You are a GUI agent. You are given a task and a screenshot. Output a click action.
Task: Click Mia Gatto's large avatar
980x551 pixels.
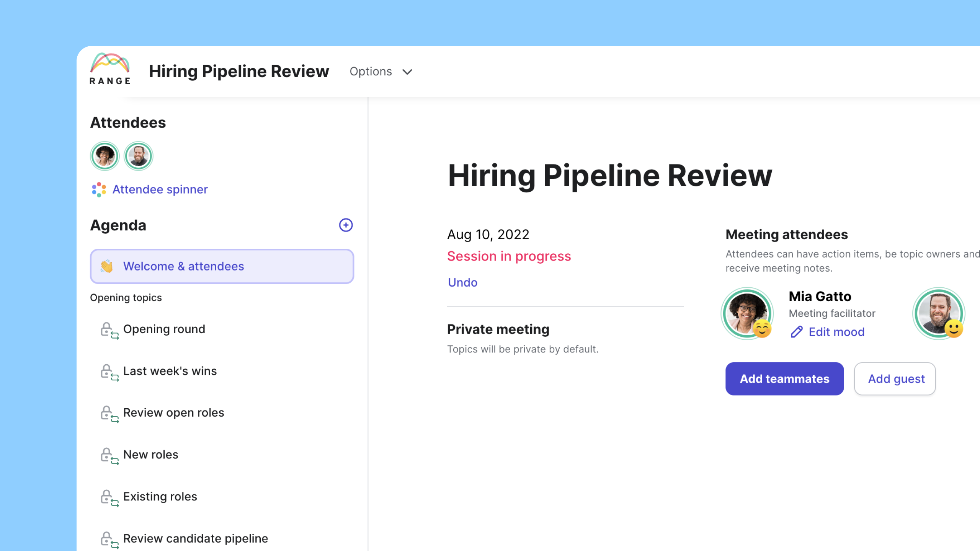click(747, 313)
